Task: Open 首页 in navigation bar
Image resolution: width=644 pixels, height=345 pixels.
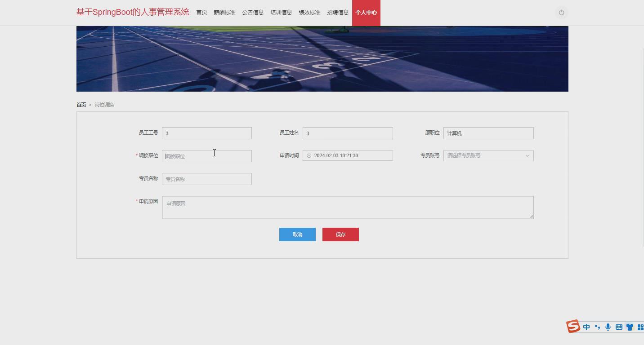Action: point(201,13)
